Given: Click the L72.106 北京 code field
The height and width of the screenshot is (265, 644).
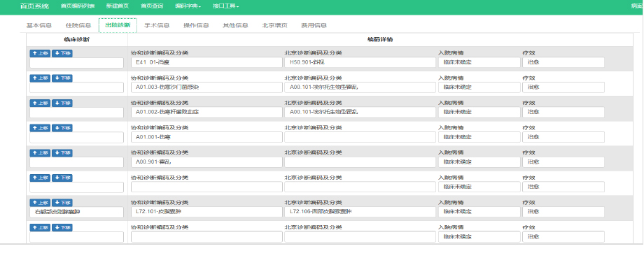Looking at the screenshot, I should 360,212.
